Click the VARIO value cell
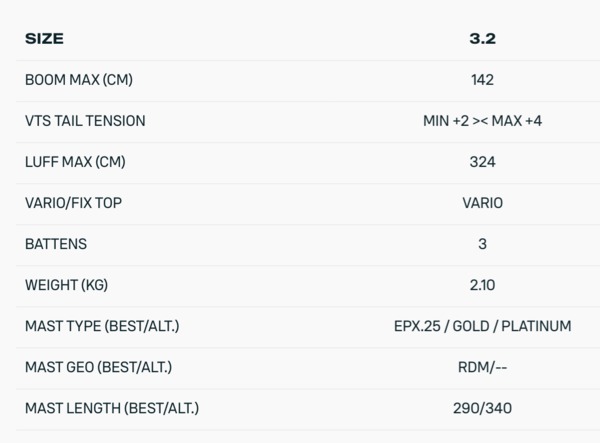 [482, 203]
